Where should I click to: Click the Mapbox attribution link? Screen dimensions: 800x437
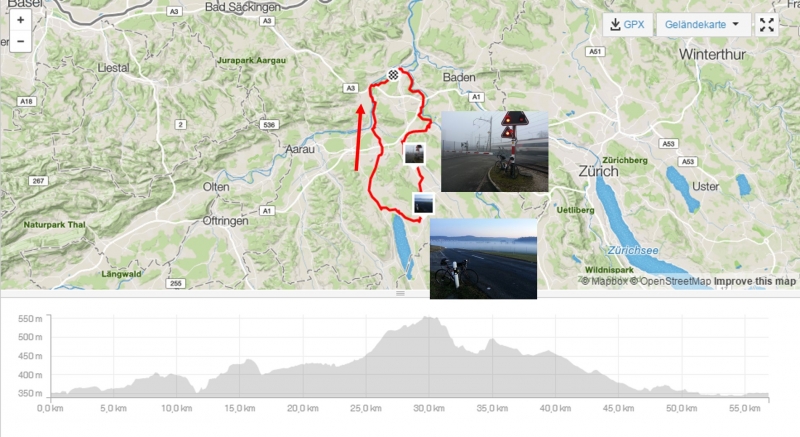604,281
